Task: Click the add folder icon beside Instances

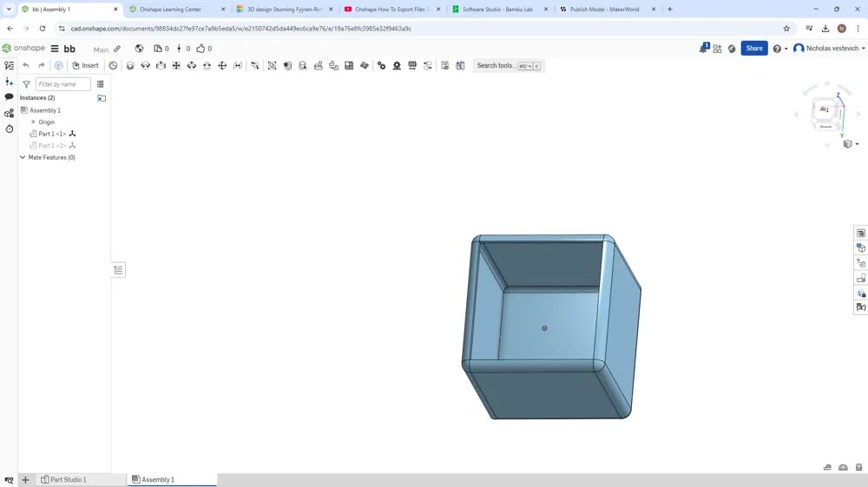Action: tap(102, 98)
